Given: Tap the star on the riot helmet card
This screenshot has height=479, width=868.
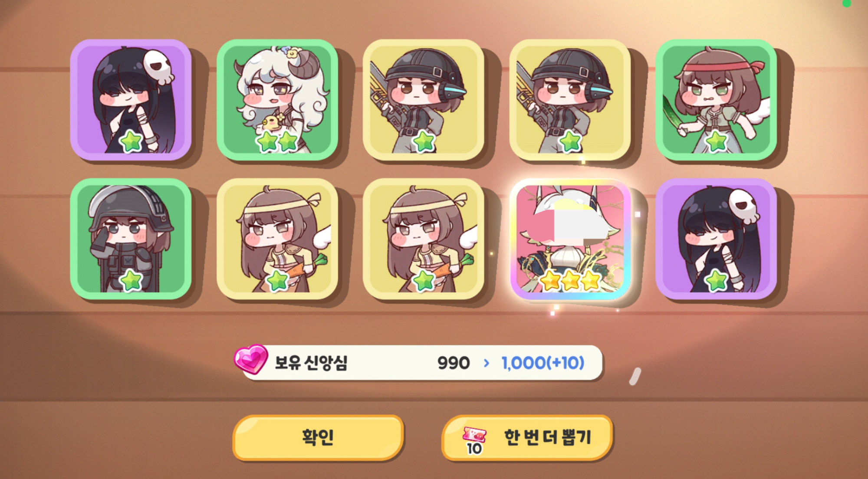Looking at the screenshot, I should pyautogui.click(x=131, y=281).
